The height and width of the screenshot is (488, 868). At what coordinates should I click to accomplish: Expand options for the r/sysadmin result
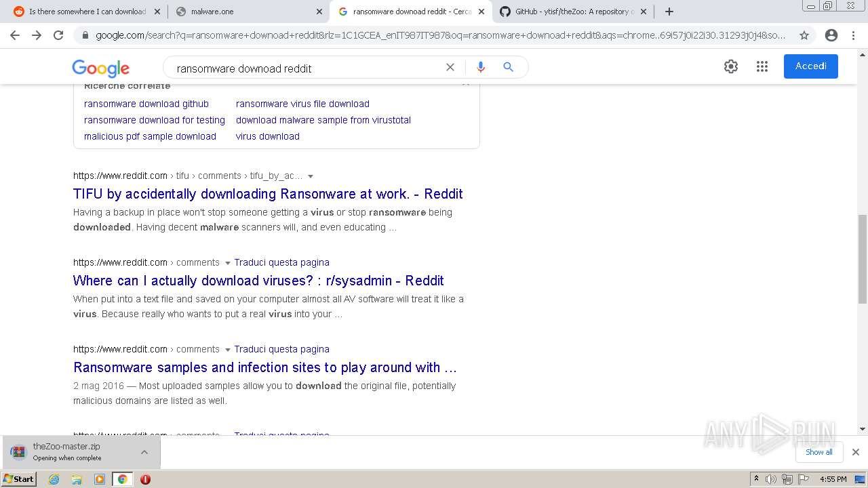tap(227, 263)
